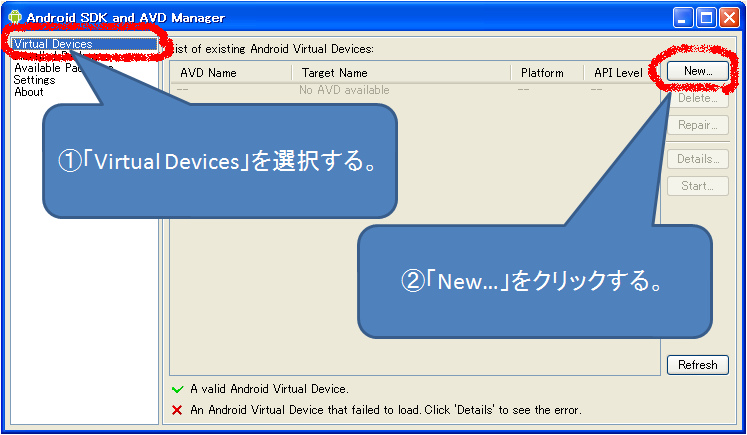Click green checkmark valid AVD icon
This screenshot has width=747, height=435.
pyautogui.click(x=177, y=389)
